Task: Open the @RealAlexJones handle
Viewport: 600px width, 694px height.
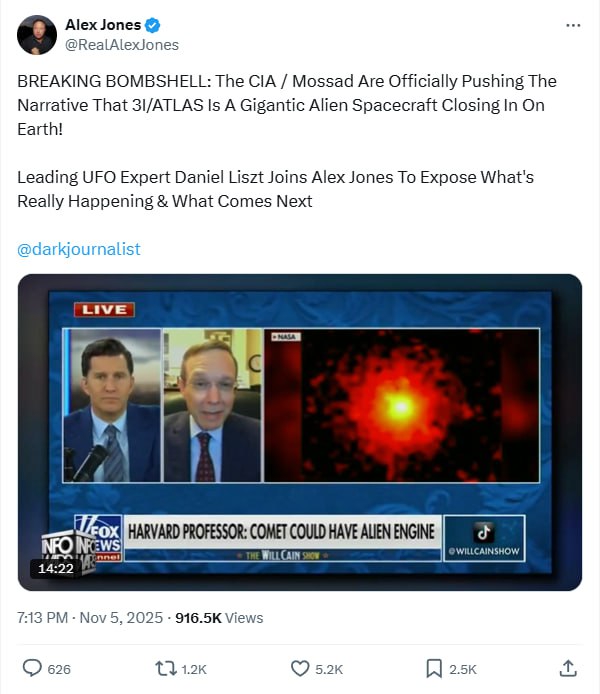Action: (x=122, y=45)
